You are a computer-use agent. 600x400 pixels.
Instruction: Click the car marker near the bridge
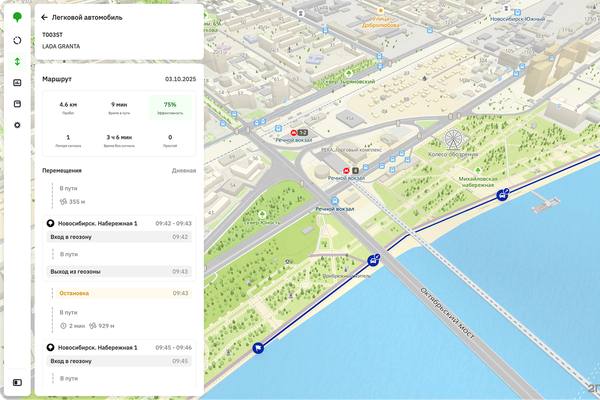coord(372,261)
